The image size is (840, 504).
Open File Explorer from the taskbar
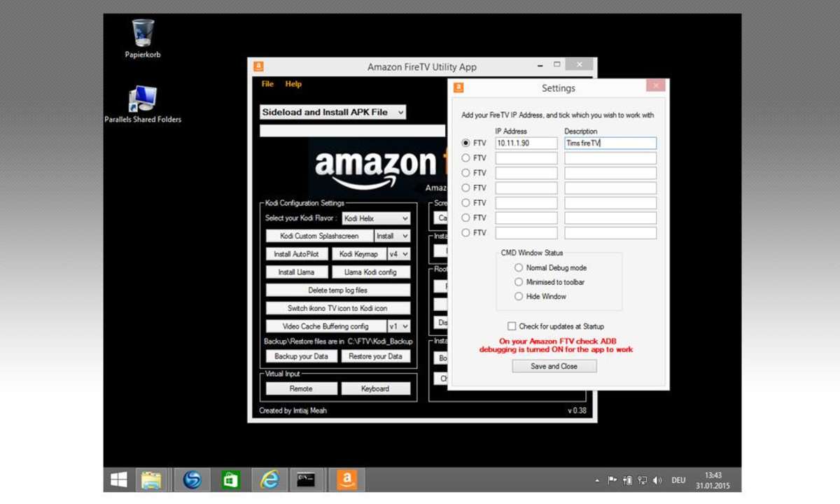[x=152, y=479]
